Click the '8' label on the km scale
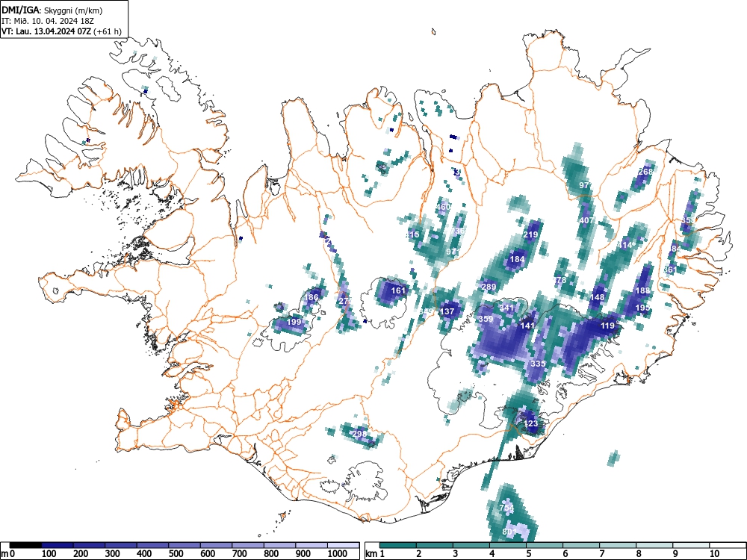Image resolution: width=747 pixels, height=560 pixels. (639, 554)
